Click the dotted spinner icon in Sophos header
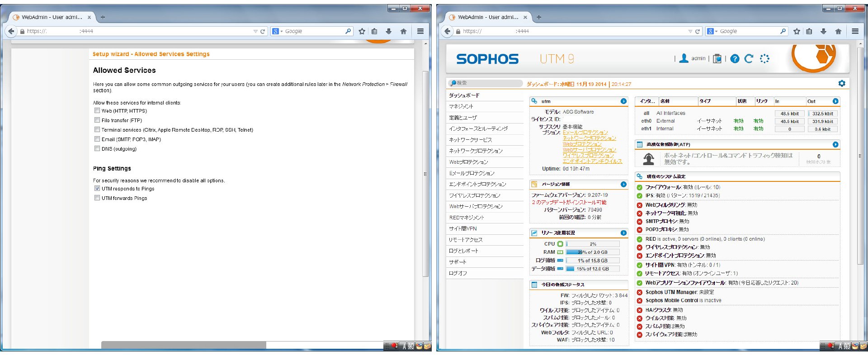Viewport: 868px width, 356px height. pos(764,59)
